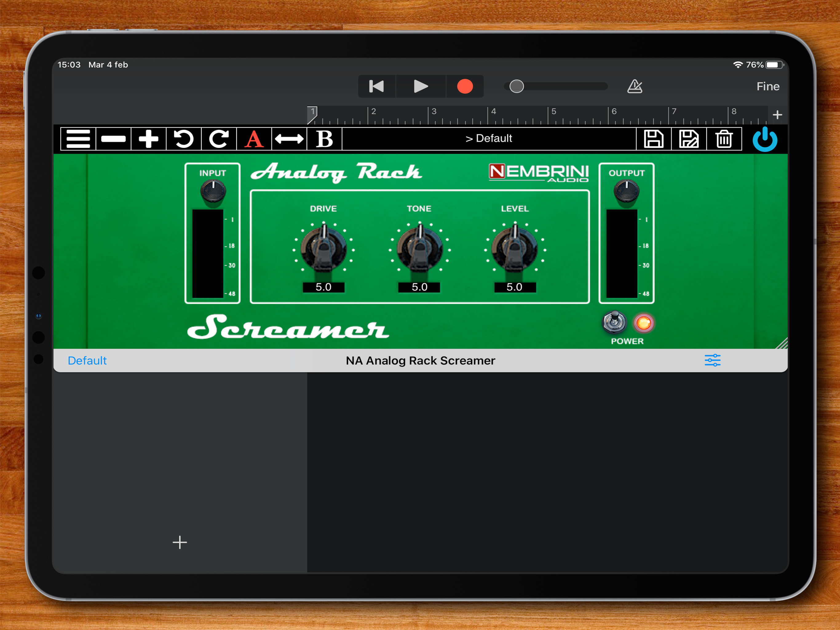Click the minus zoom-out icon
Image resolution: width=840 pixels, height=630 pixels.
(113, 139)
